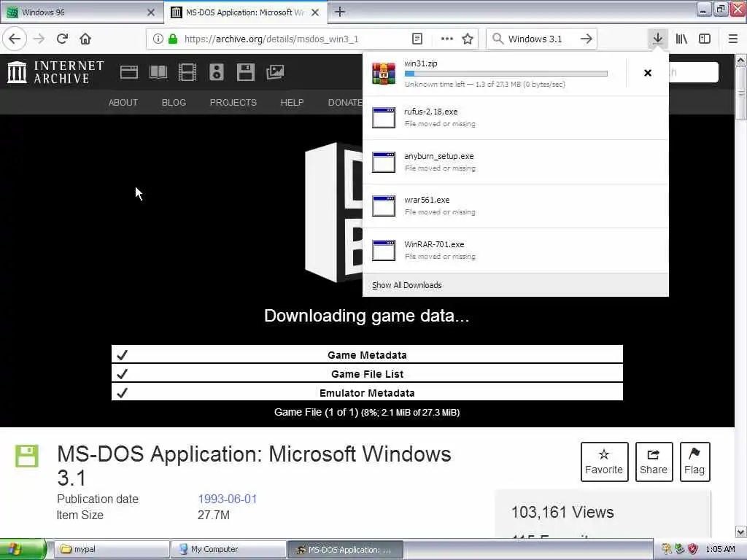The height and width of the screenshot is (560, 747).
Task: Click the page vertical scrollbar thumb
Action: (740, 93)
